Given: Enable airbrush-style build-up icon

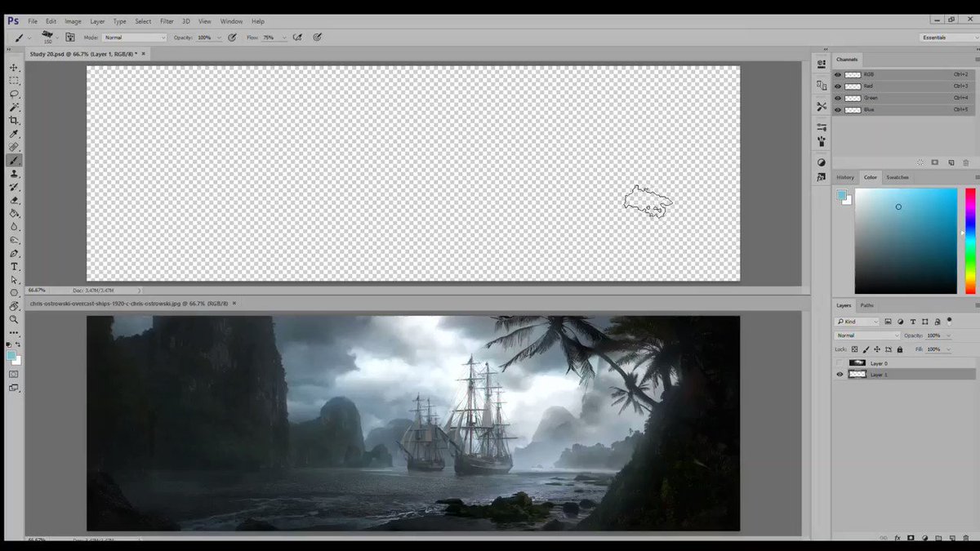Looking at the screenshot, I should coord(297,37).
